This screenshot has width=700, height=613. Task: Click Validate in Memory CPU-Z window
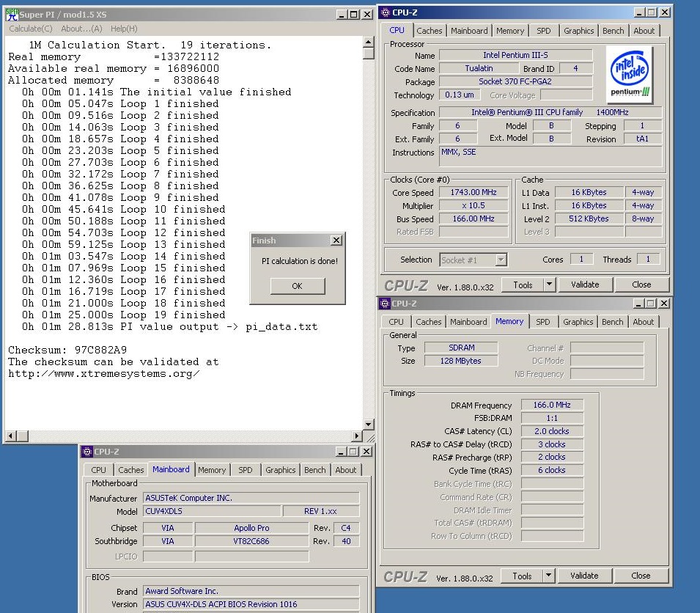(584, 576)
